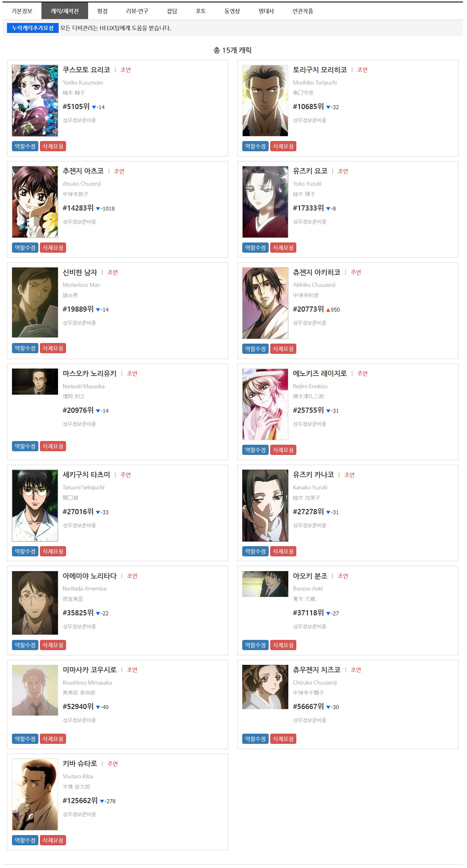
Task: Open 아메미야 노리타다 portrait thumbnail
Action: click(x=35, y=603)
